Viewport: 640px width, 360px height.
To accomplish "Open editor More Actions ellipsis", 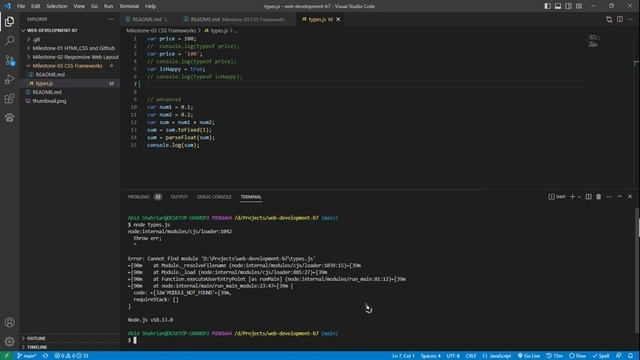I will (630, 19).
